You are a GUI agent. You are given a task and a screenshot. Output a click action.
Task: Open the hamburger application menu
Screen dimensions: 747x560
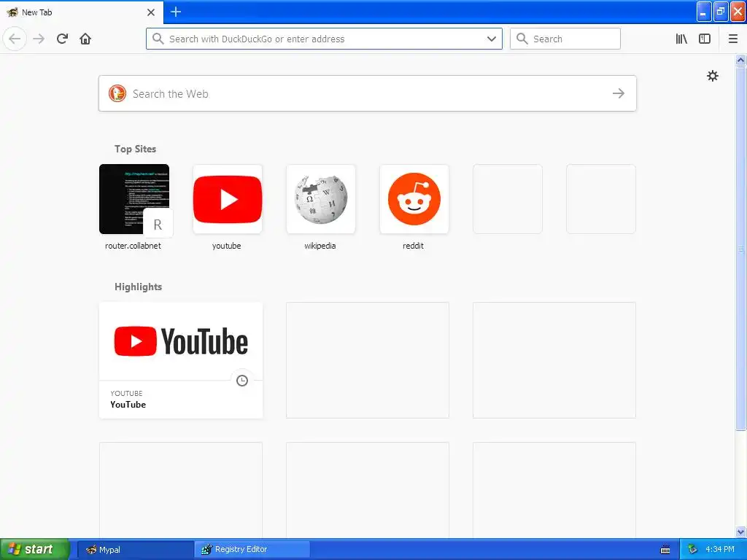(733, 39)
